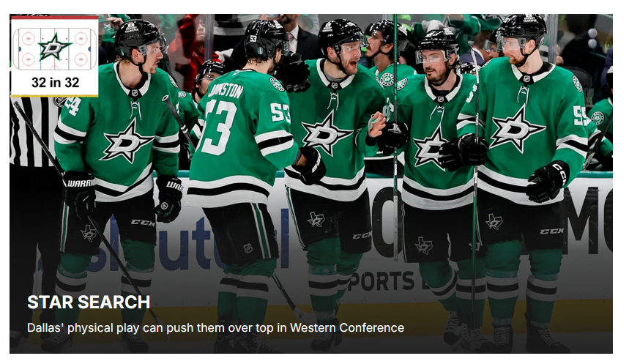Click Texas-shaped logo on rightmost player's shorts
Screen dimensions: 629x364
(494, 221)
